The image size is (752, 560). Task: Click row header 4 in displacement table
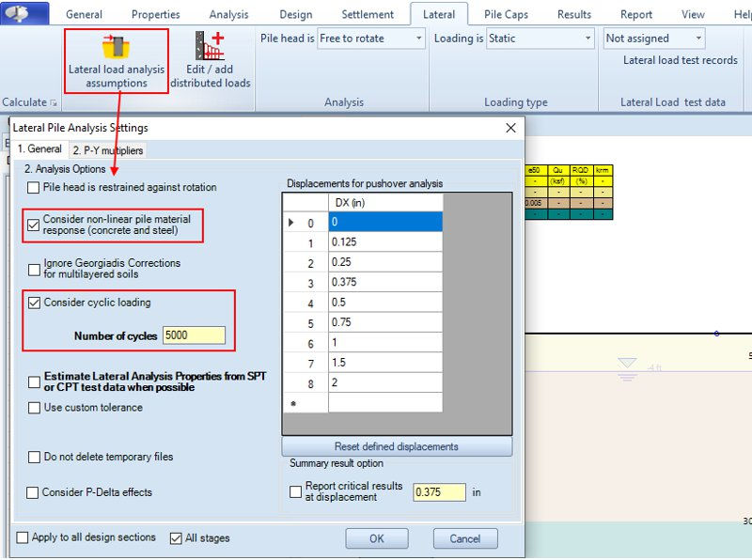pos(306,303)
